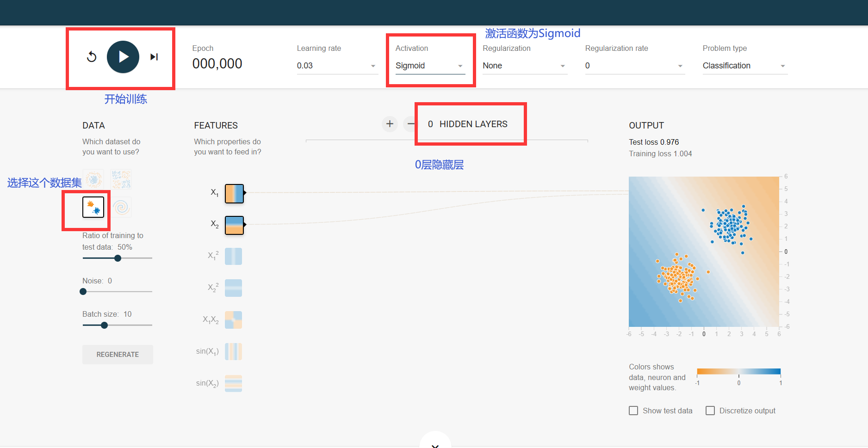This screenshot has height=448, width=868.
Task: Open the Problem type dropdown showing Classification
Action: (745, 66)
